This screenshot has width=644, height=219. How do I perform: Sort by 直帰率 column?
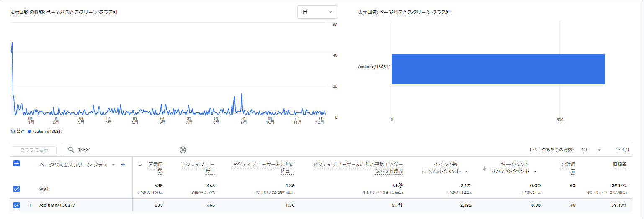pos(620,164)
